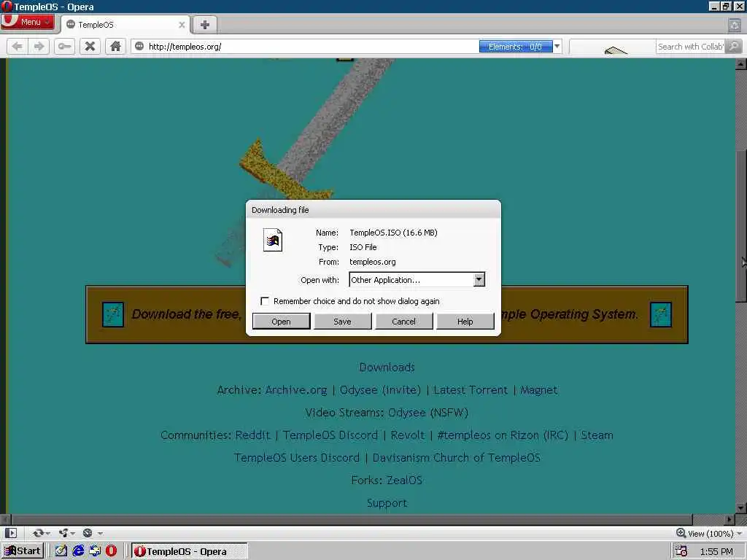Screen dimensions: 747x560
Task: Open the Opera Link sync icon dropdown
Action: 41,533
